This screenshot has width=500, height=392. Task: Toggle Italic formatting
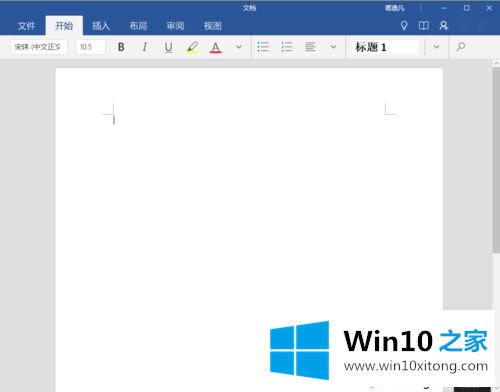pyautogui.click(x=145, y=47)
